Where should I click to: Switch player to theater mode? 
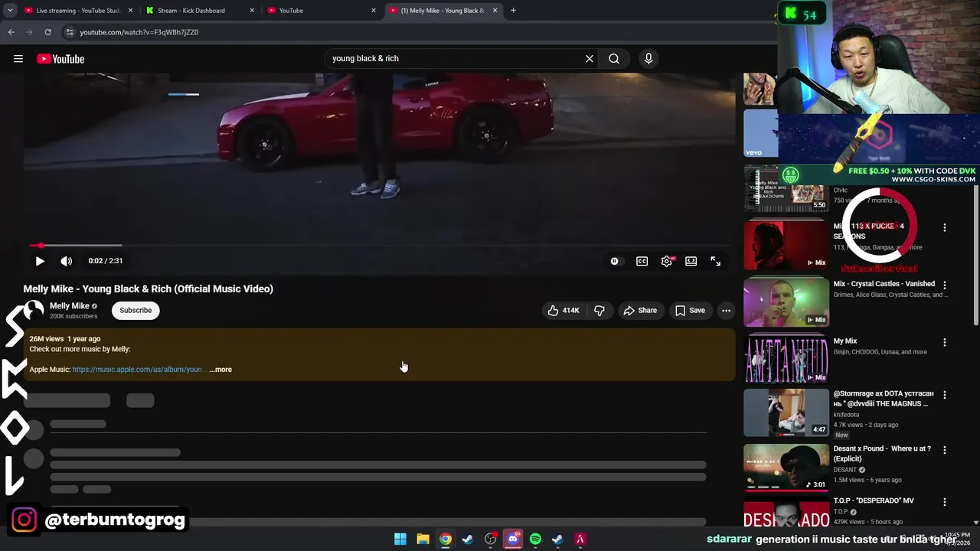[691, 261]
